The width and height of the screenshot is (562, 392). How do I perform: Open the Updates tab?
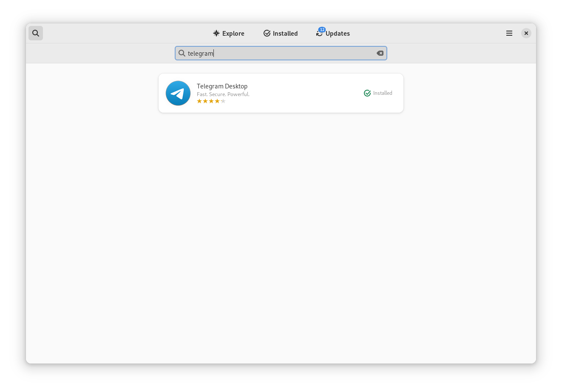coord(333,33)
